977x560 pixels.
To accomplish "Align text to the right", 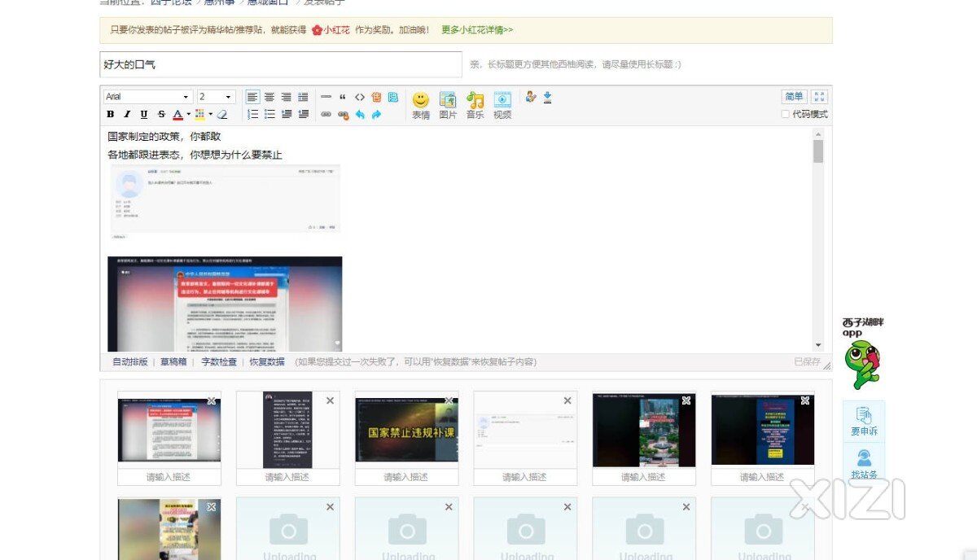I will coord(287,97).
